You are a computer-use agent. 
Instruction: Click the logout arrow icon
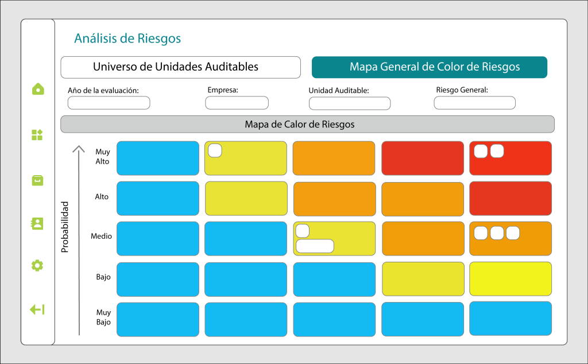(x=37, y=310)
